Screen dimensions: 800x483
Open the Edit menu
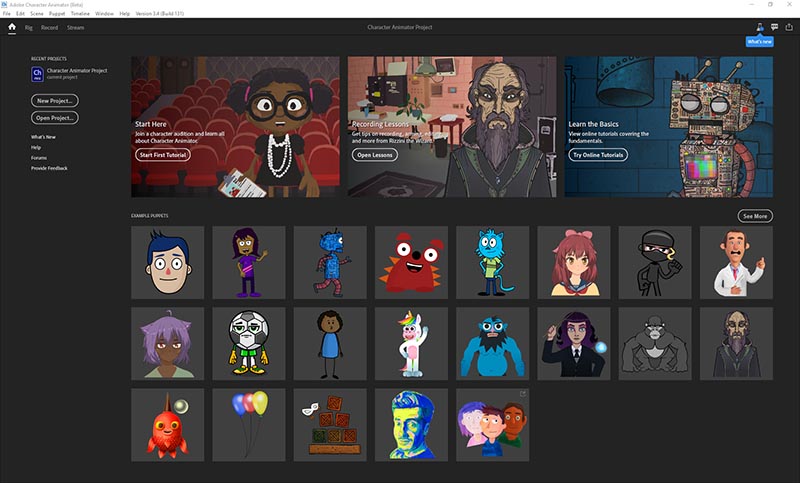pyautogui.click(x=20, y=14)
